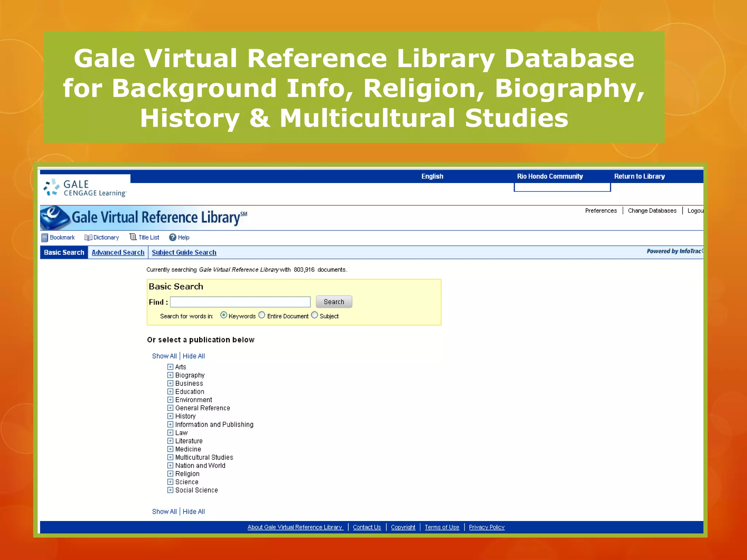Expand the Social Science category
The image size is (747, 560).
click(x=170, y=490)
